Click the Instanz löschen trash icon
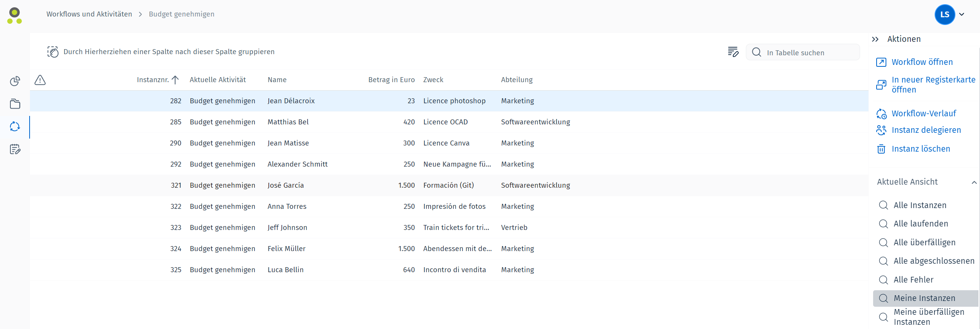The width and height of the screenshot is (980, 329). coord(881,149)
